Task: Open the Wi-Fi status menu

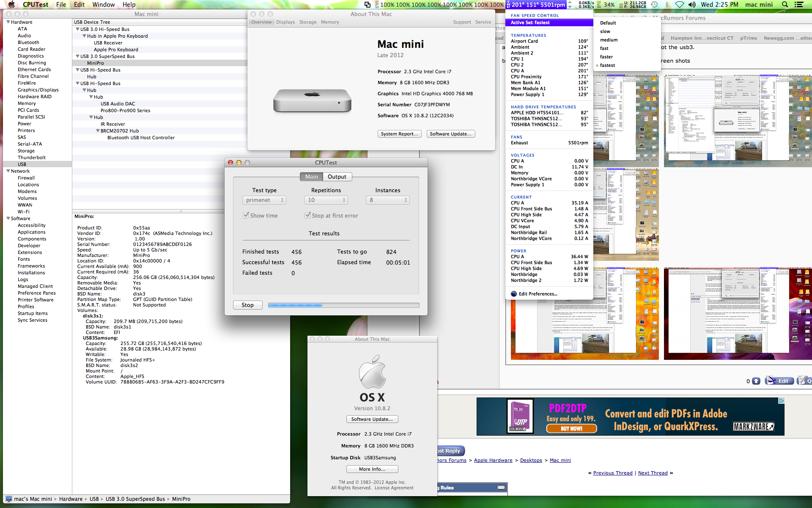Action: point(679,5)
